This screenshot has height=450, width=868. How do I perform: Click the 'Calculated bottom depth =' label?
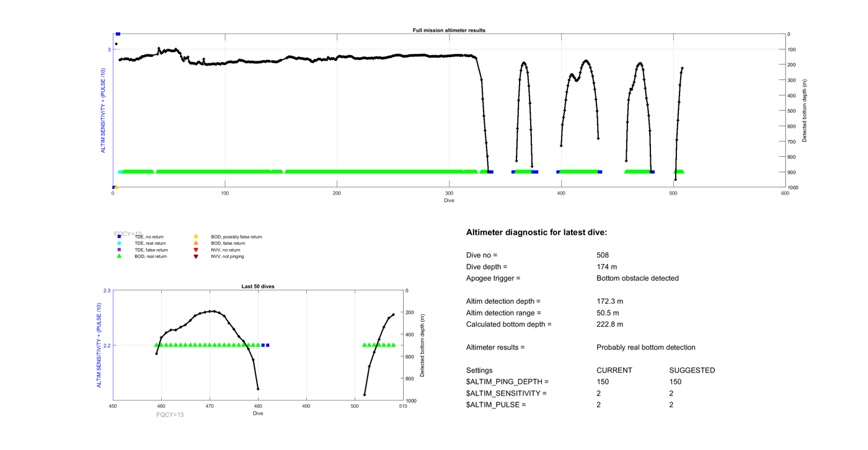(x=508, y=324)
